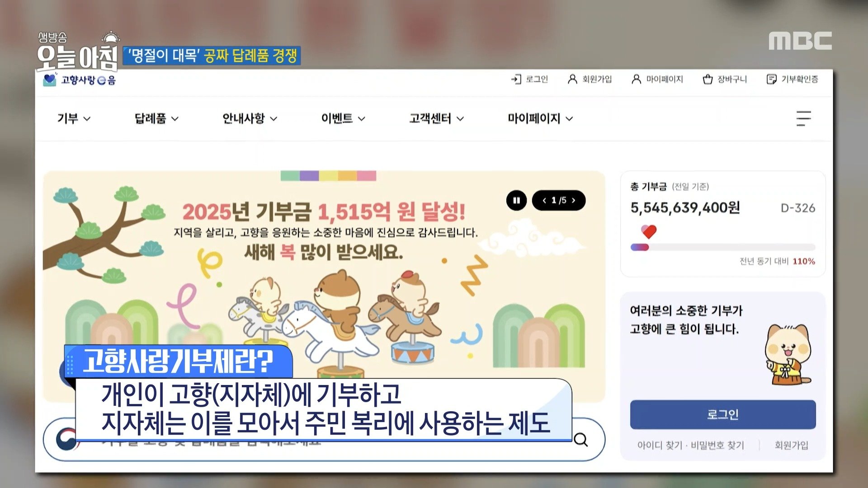Click the 로그인 icon in top bar
868x488 pixels.
point(516,80)
